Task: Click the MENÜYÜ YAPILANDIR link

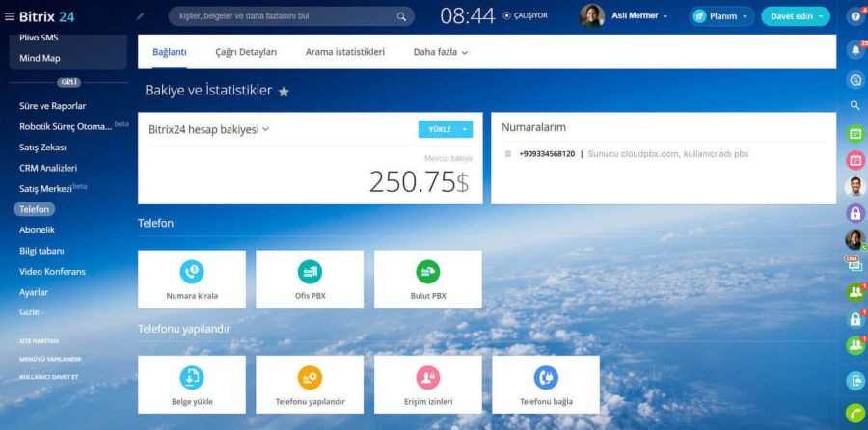Action: [50, 359]
